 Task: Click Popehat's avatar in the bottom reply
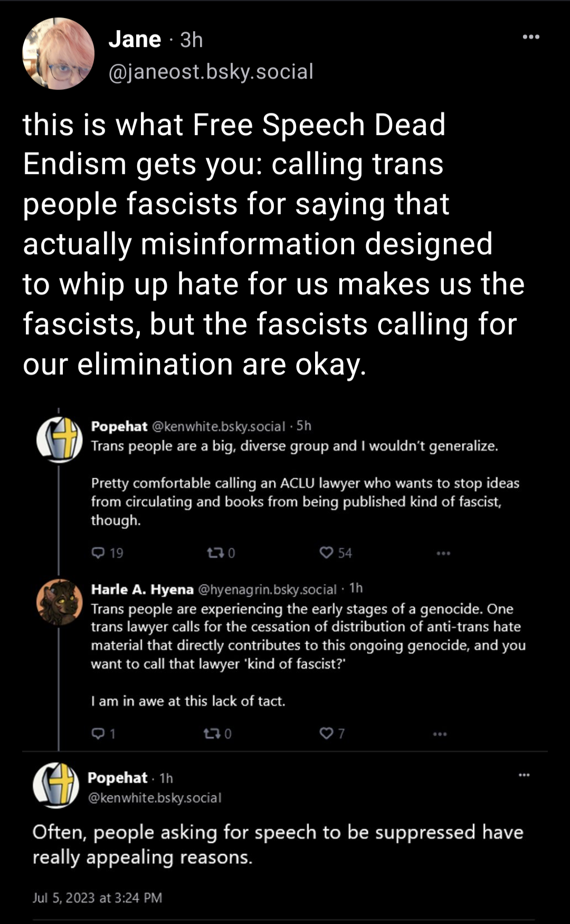(56, 785)
